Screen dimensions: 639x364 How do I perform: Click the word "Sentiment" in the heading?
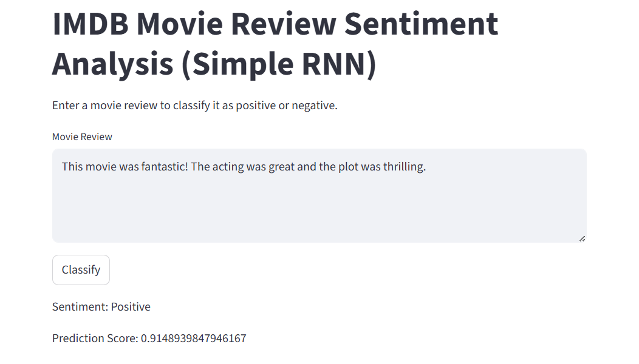(421, 24)
